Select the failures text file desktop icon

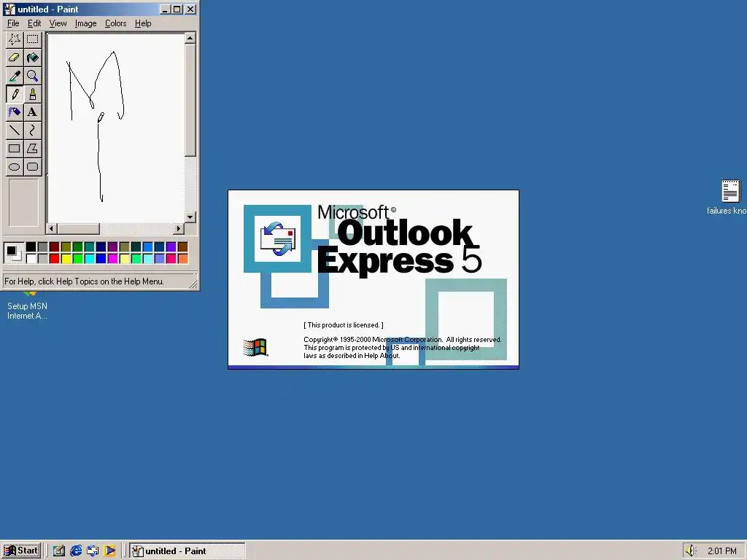[x=729, y=198]
